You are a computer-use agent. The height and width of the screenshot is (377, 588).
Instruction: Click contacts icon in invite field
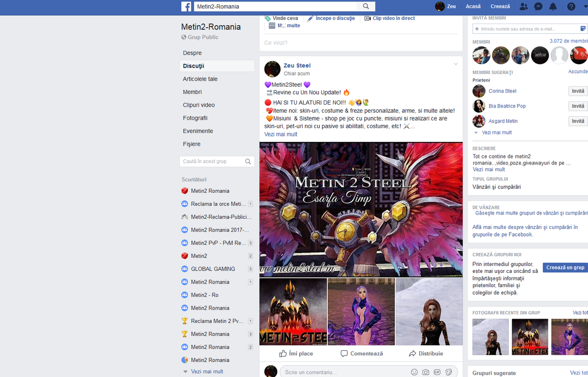click(x=583, y=29)
